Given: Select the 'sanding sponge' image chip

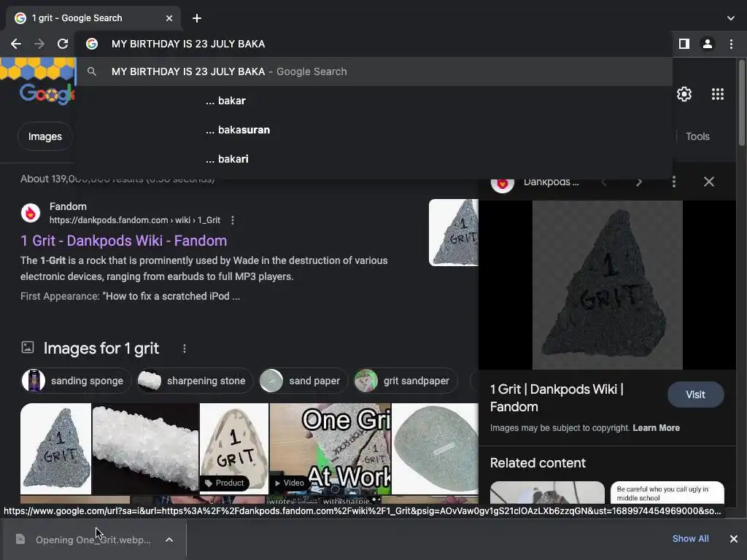Looking at the screenshot, I should pyautogui.click(x=76, y=381).
